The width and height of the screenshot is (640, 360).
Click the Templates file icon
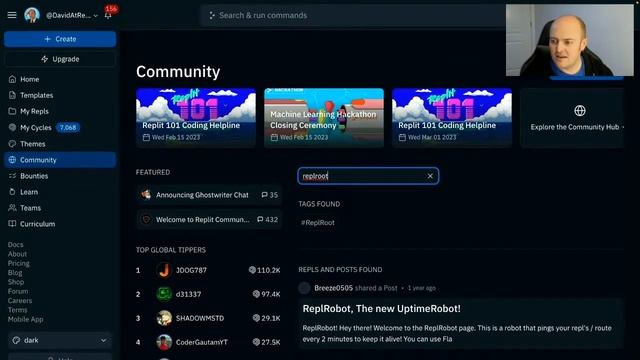[12, 95]
